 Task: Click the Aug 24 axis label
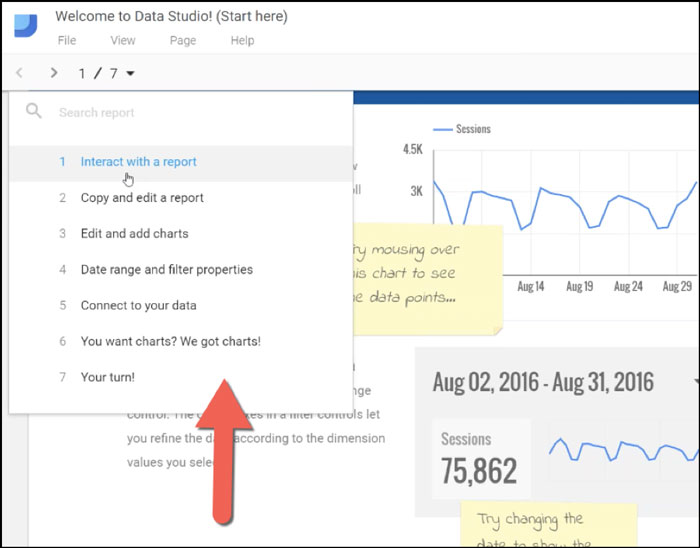tap(628, 286)
